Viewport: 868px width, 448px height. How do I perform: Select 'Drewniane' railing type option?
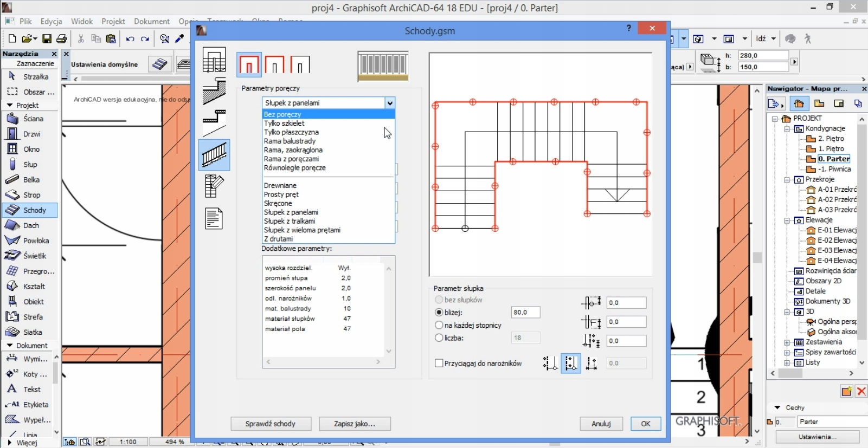tap(329, 185)
